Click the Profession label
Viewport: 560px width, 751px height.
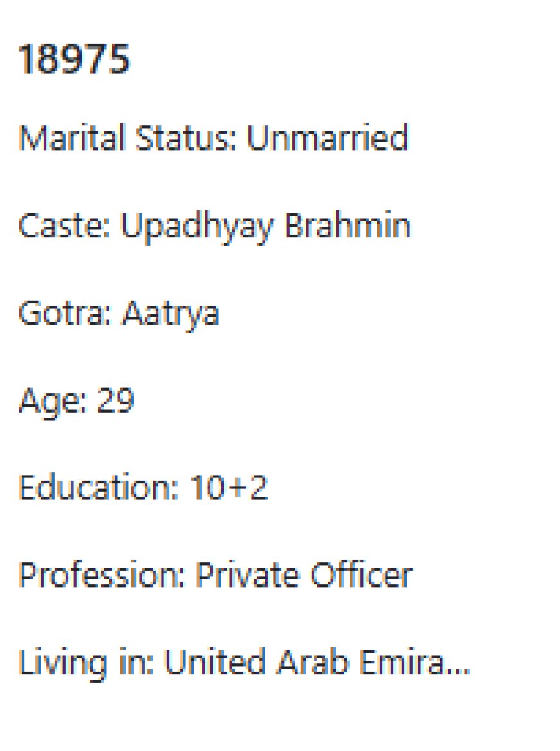(x=102, y=575)
